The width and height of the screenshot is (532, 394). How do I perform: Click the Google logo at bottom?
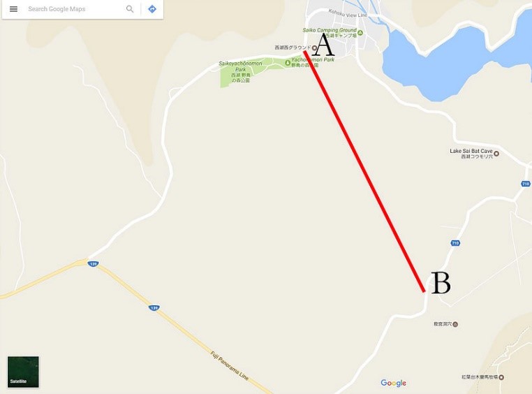click(393, 383)
